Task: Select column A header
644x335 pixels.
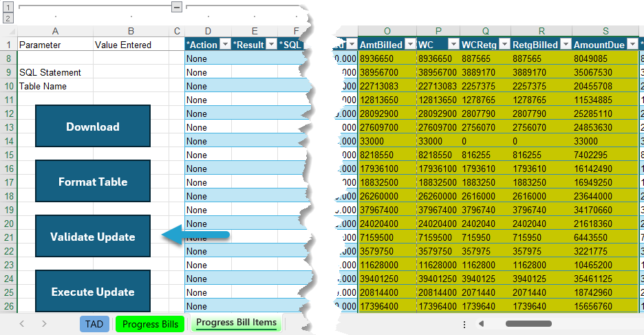Action: coord(56,31)
